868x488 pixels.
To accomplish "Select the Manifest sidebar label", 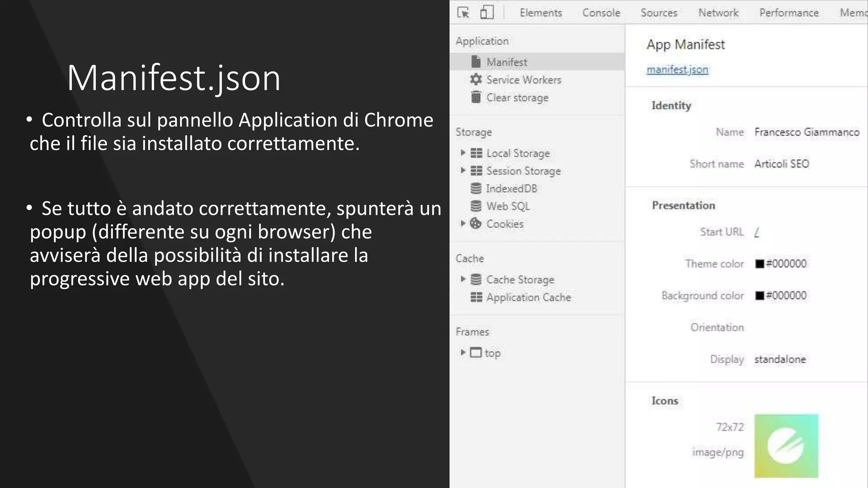I will [506, 62].
